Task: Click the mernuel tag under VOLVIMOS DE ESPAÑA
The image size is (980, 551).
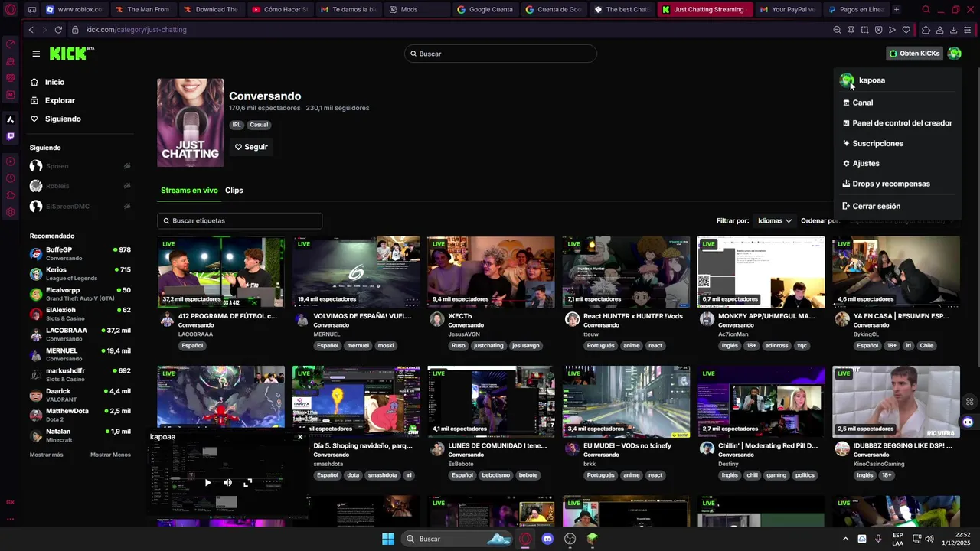Action: pyautogui.click(x=358, y=346)
